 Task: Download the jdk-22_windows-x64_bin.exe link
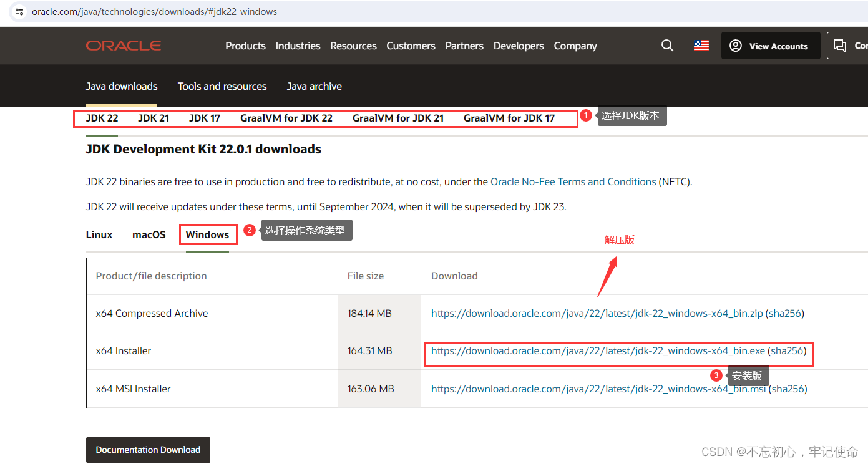click(598, 350)
